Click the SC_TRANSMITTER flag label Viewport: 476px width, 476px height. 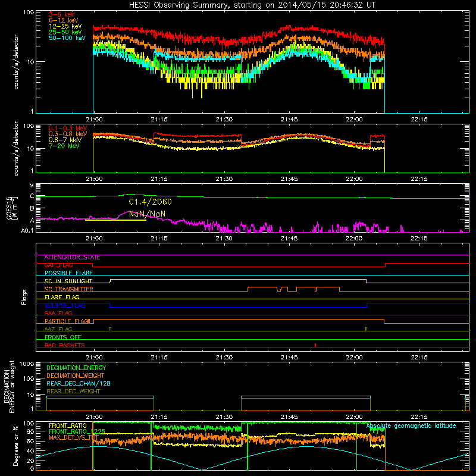tap(69, 289)
